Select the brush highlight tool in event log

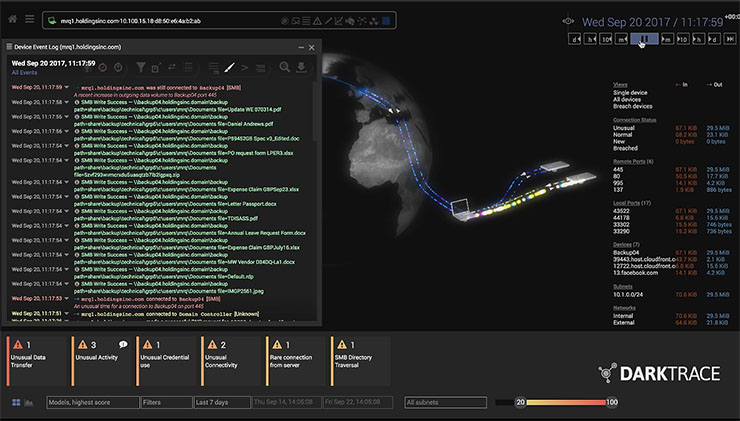click(x=229, y=67)
